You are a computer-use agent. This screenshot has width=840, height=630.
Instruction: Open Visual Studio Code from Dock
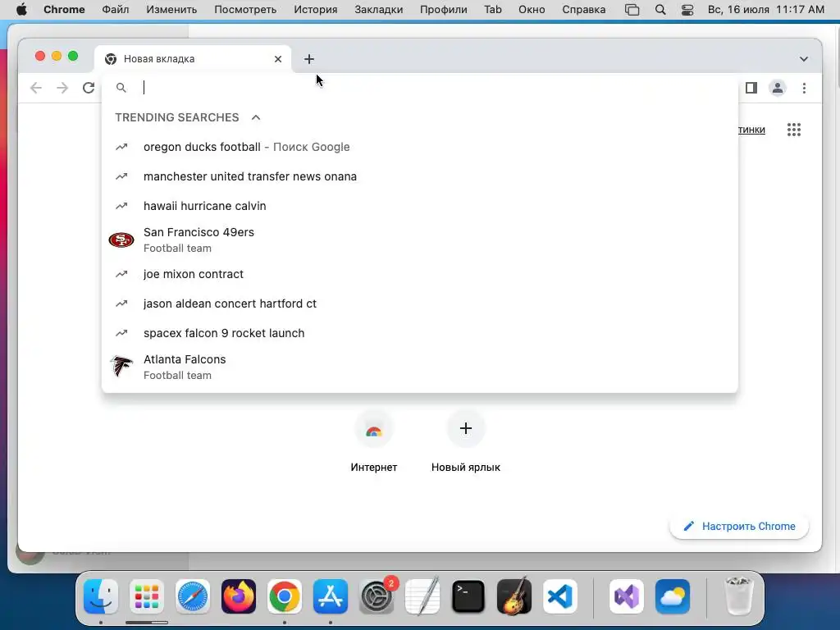click(x=559, y=596)
